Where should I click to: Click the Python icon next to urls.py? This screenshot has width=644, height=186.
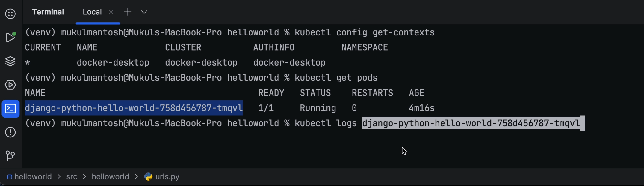pyautogui.click(x=148, y=176)
